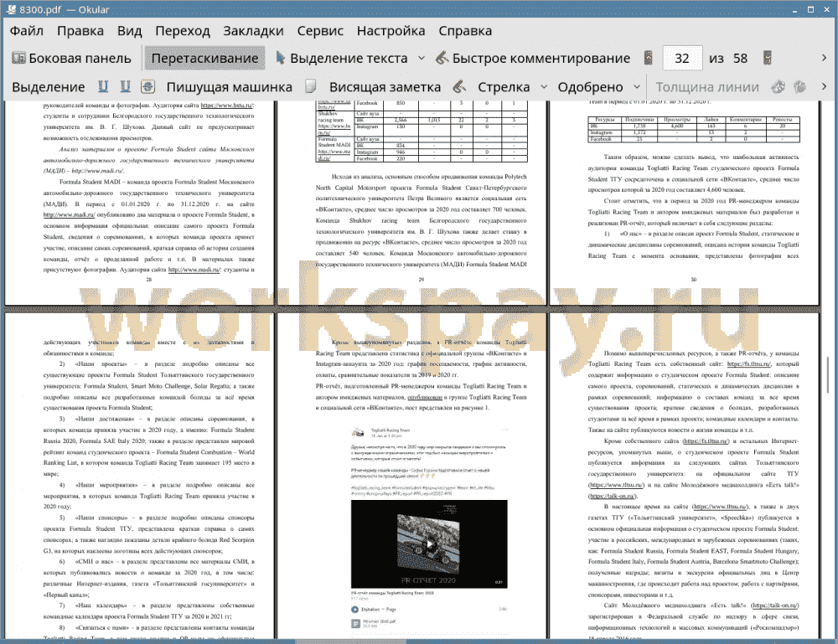This screenshot has width=838, height=644.
Task: Open the Переход menu
Action: pos(183,31)
